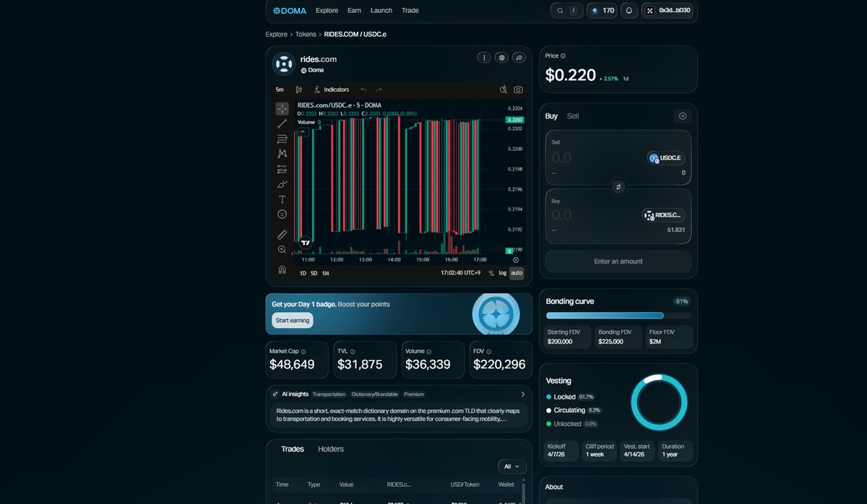Select the brush drawing tool

282,184
